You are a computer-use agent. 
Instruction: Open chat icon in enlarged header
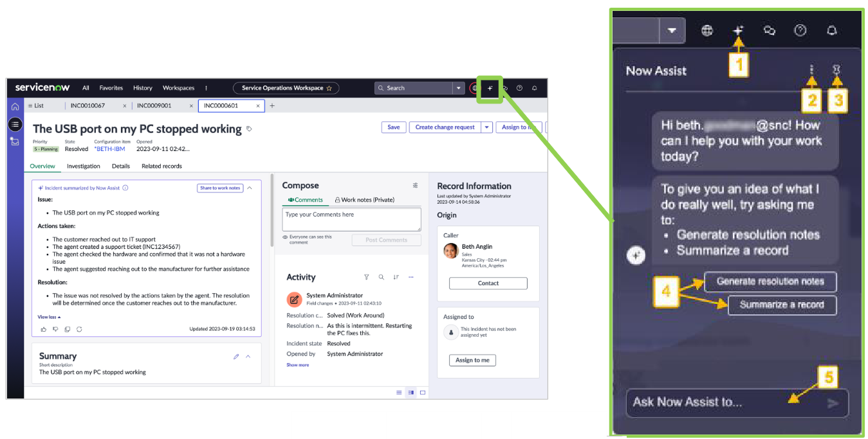pyautogui.click(x=769, y=30)
